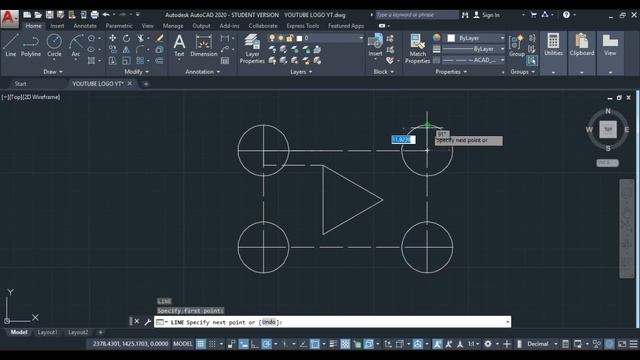Select the Line tool

11,45
